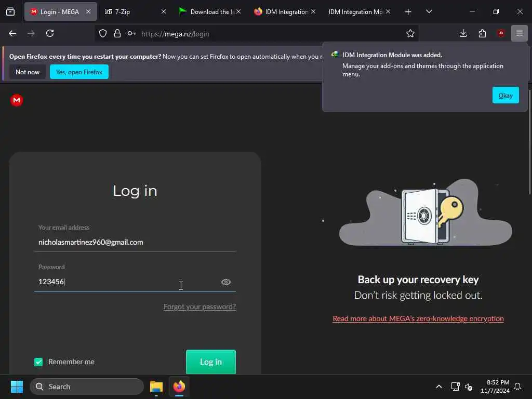Open the Extensions puzzle icon
This screenshot has height=399, width=532.
482,33
